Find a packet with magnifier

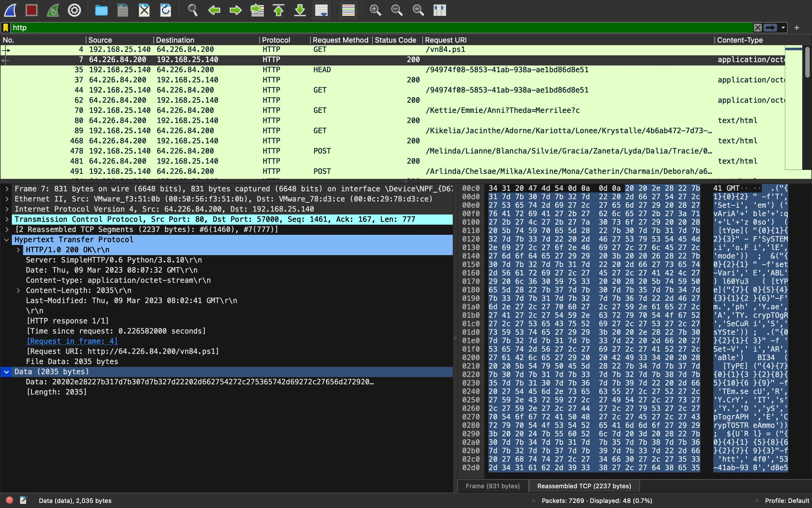(193, 10)
